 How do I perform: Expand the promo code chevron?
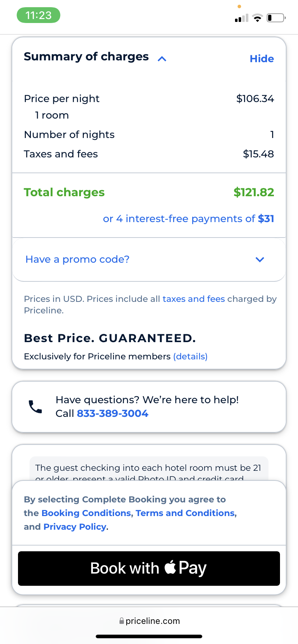[x=260, y=259]
